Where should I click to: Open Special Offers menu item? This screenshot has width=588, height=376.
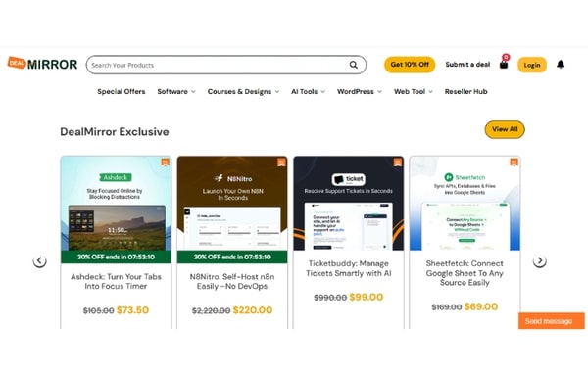click(x=122, y=92)
